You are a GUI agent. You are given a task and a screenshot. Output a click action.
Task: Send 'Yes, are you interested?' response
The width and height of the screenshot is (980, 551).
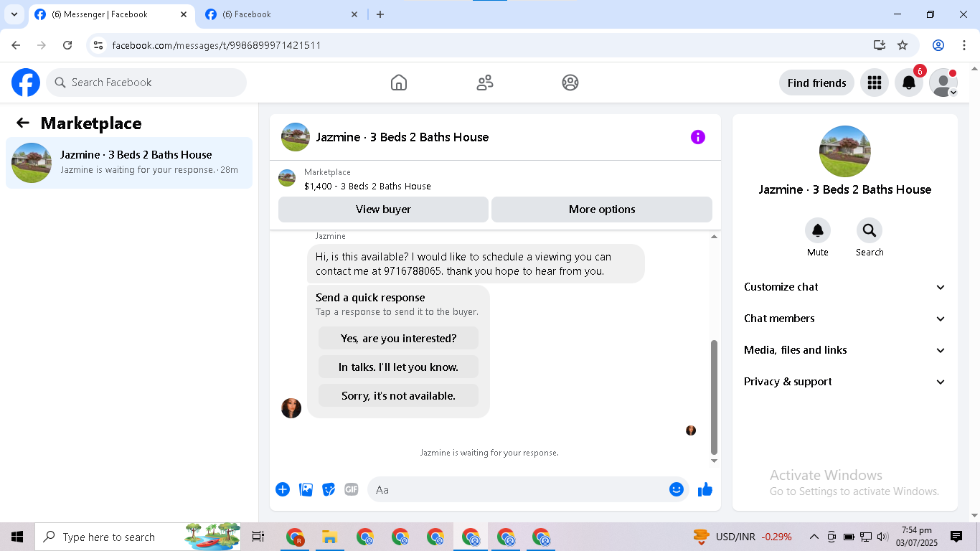[x=398, y=338]
